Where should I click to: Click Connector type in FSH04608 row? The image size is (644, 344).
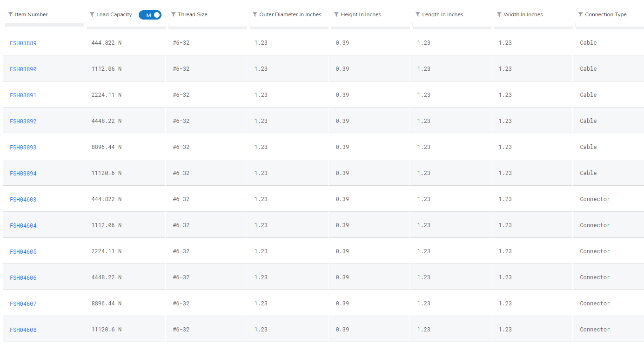pos(595,330)
